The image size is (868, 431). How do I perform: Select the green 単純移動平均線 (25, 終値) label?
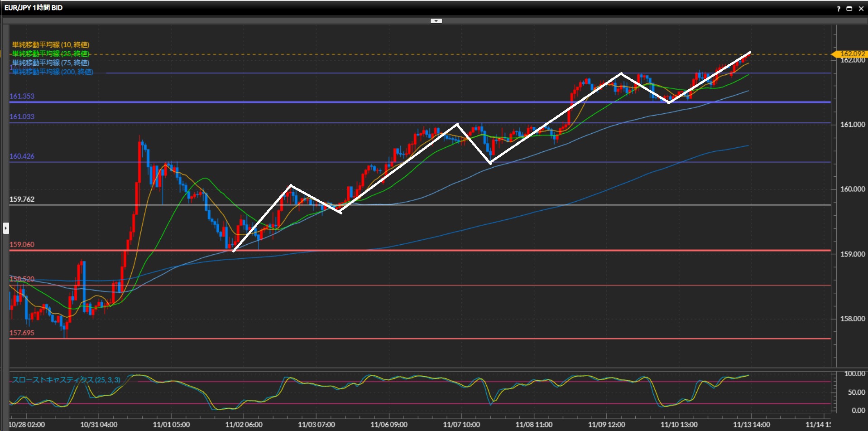[x=51, y=53]
